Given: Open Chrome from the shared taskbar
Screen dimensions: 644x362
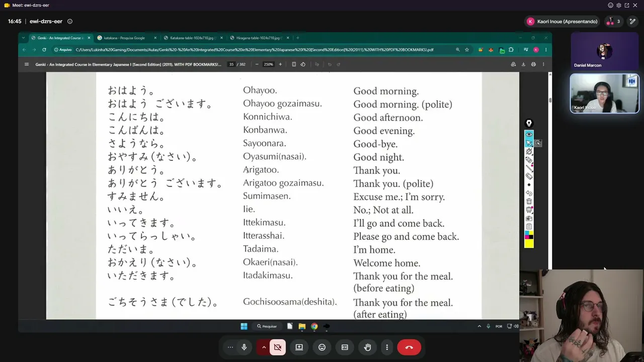Looking at the screenshot, I should point(314,326).
